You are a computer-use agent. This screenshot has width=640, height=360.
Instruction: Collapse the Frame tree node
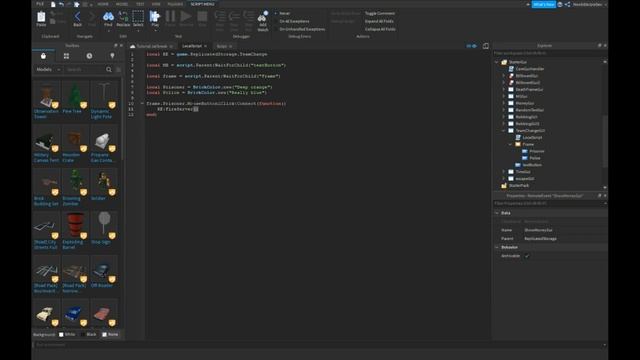pyautogui.click(x=511, y=144)
